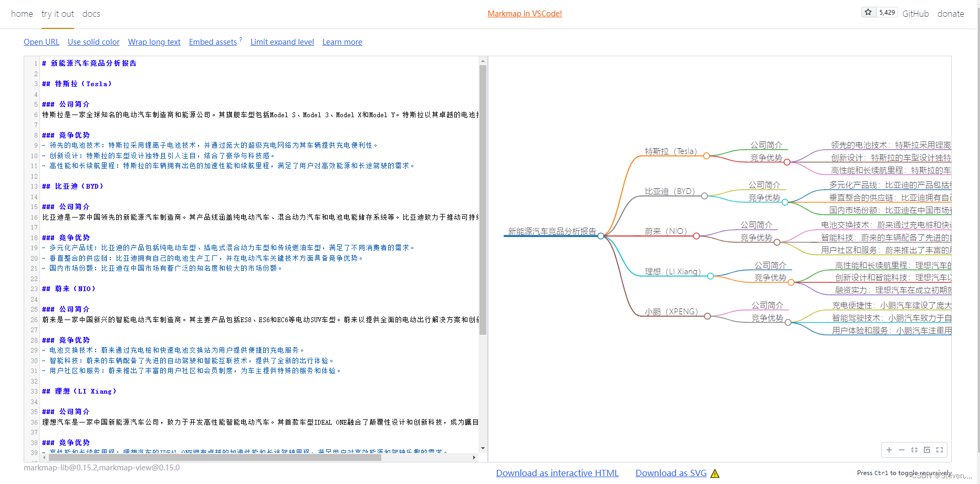Open the GitHub link

(915, 14)
